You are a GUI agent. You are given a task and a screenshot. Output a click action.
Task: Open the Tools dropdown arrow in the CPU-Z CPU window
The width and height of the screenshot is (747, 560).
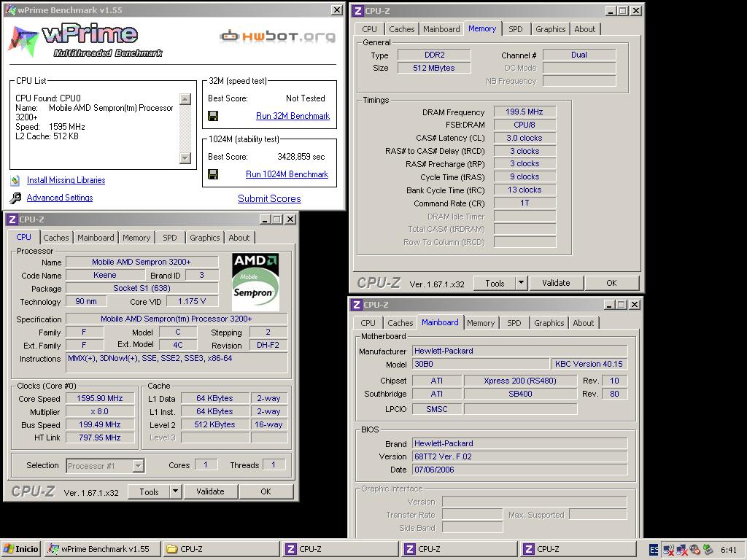(175, 491)
